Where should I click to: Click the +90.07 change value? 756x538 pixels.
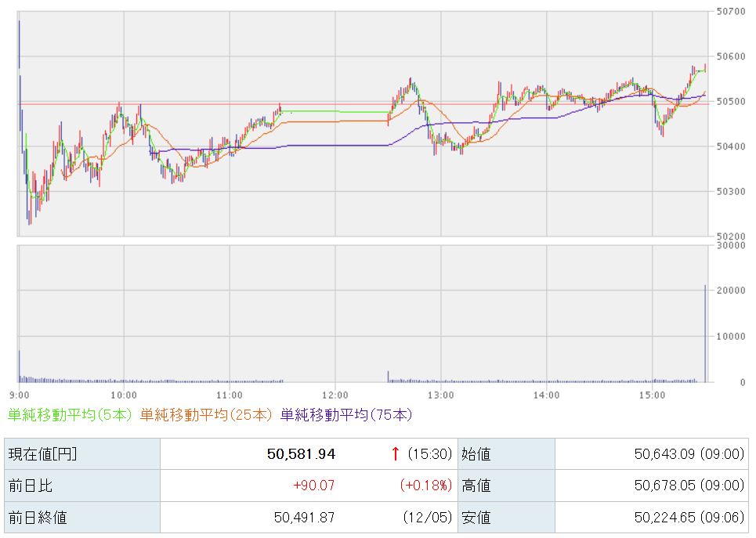313,486
